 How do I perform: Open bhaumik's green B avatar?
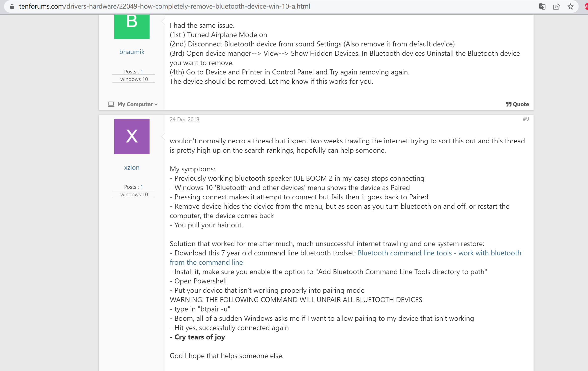tap(132, 26)
